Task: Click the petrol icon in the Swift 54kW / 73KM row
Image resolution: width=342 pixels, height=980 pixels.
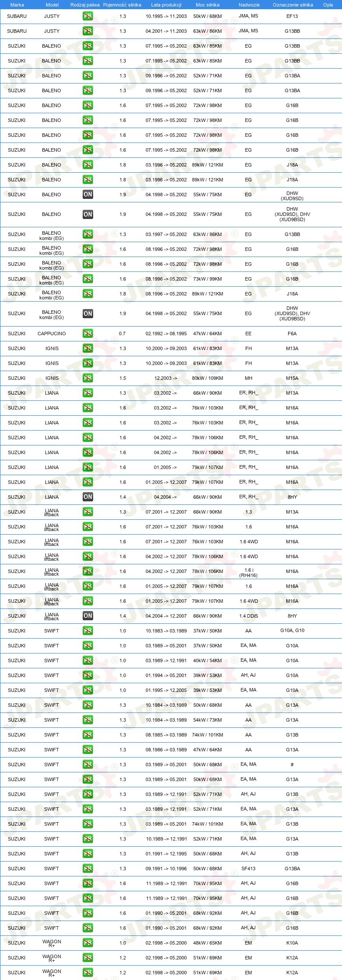Action: point(88,720)
